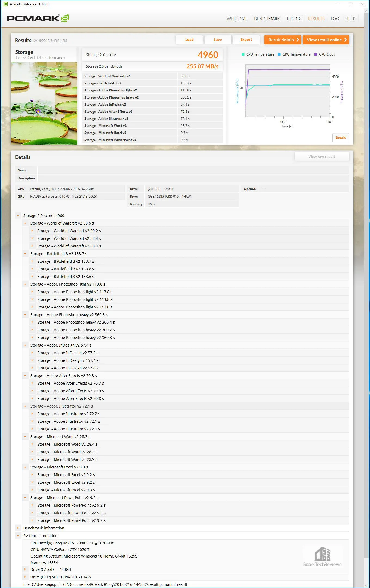370x588 pixels.
Task: Collapse Adobe After Effects v2 70.8 s group
Action: [x=25, y=376]
